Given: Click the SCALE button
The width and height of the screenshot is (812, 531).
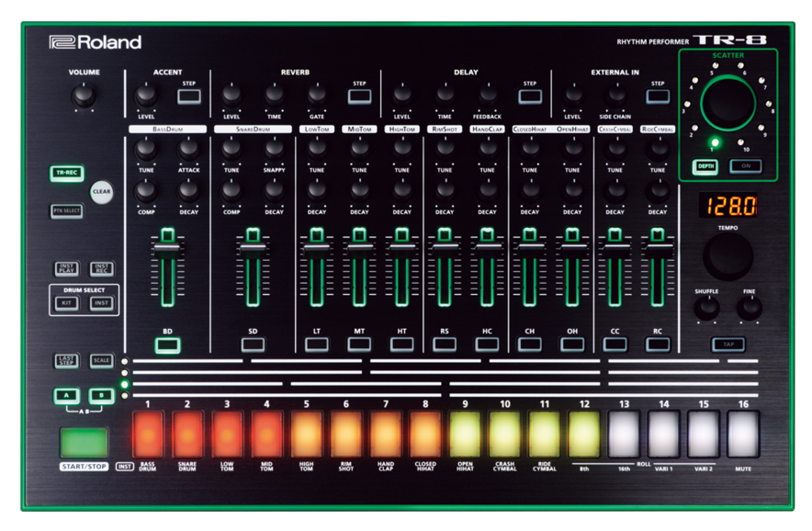Looking at the screenshot, I should coord(101,360).
